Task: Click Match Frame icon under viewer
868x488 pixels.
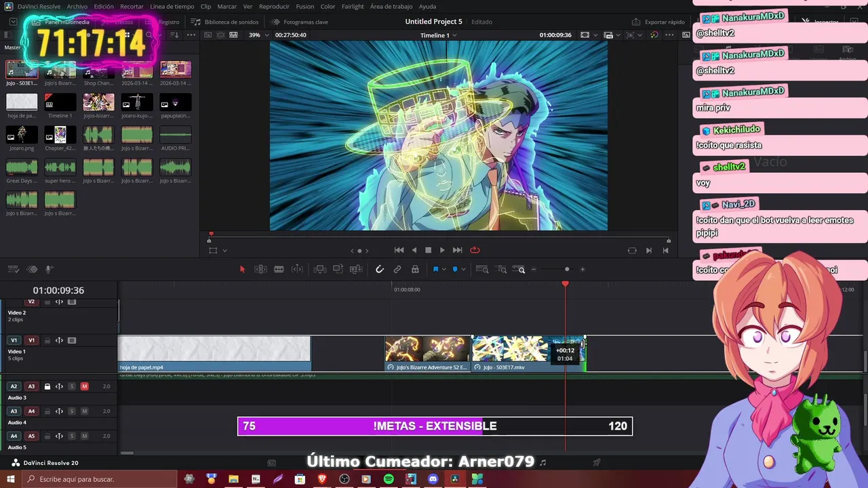Action: (632, 250)
